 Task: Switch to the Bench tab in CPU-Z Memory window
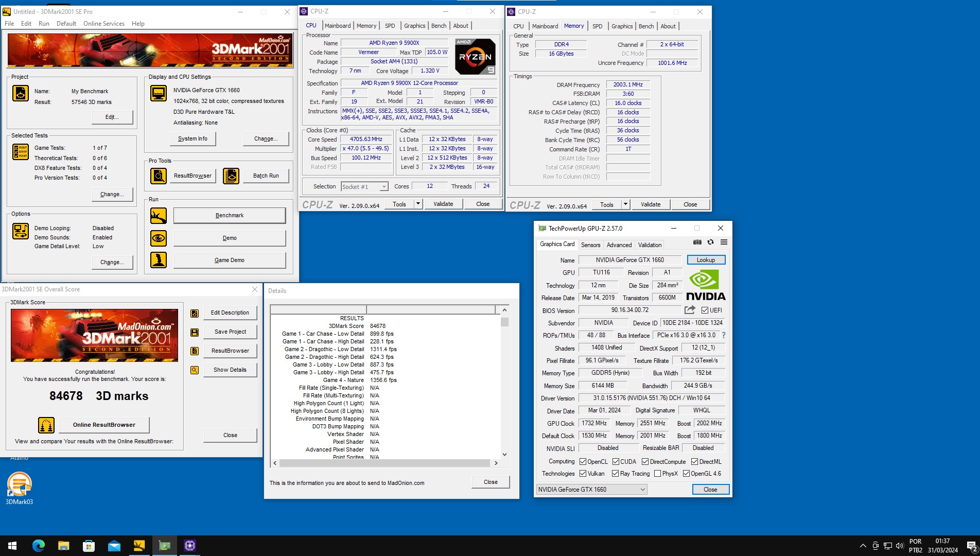[646, 26]
